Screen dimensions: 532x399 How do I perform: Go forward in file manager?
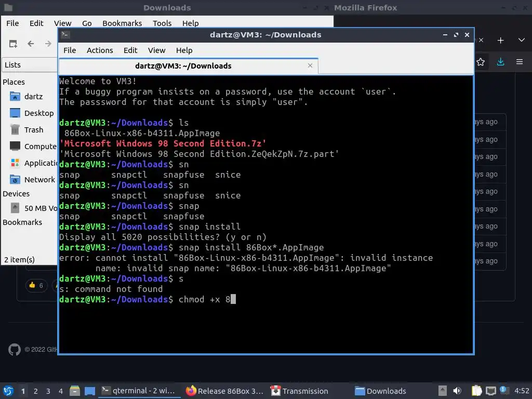48,44
